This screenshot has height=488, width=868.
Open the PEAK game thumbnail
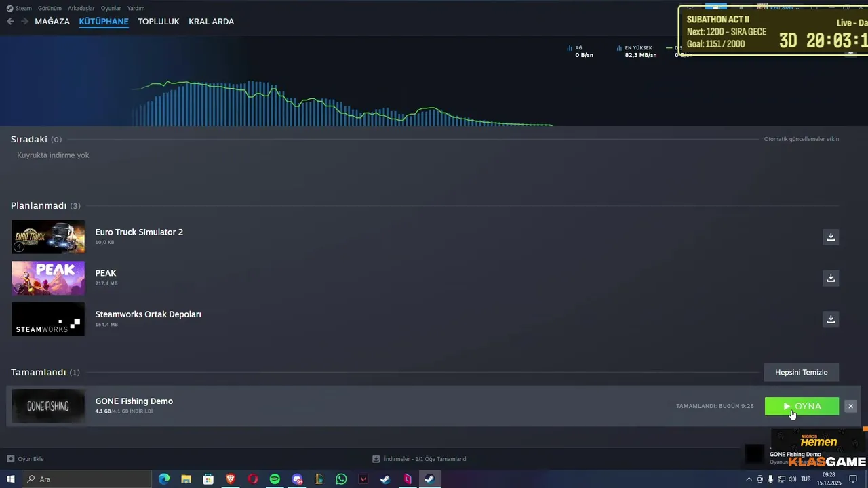click(48, 278)
